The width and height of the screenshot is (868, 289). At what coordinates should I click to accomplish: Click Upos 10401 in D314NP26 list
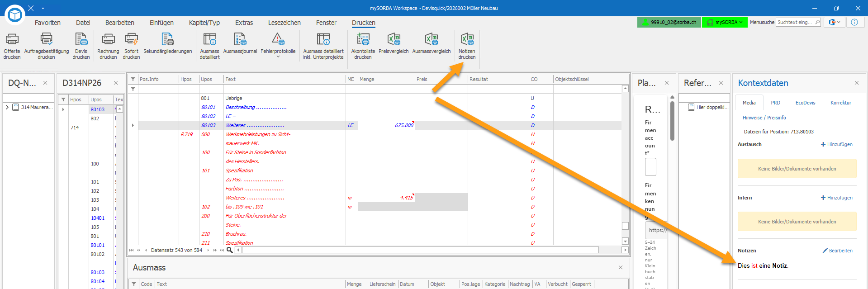[97, 218]
